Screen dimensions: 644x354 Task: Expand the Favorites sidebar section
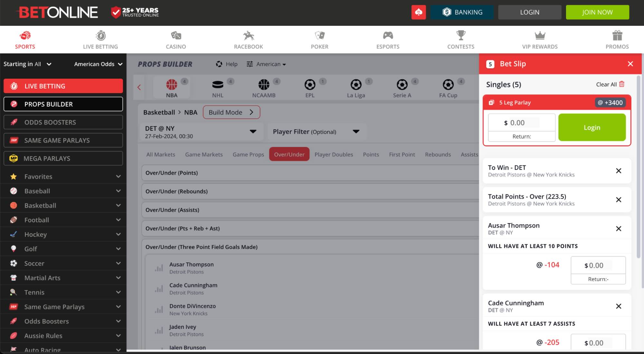pos(63,176)
